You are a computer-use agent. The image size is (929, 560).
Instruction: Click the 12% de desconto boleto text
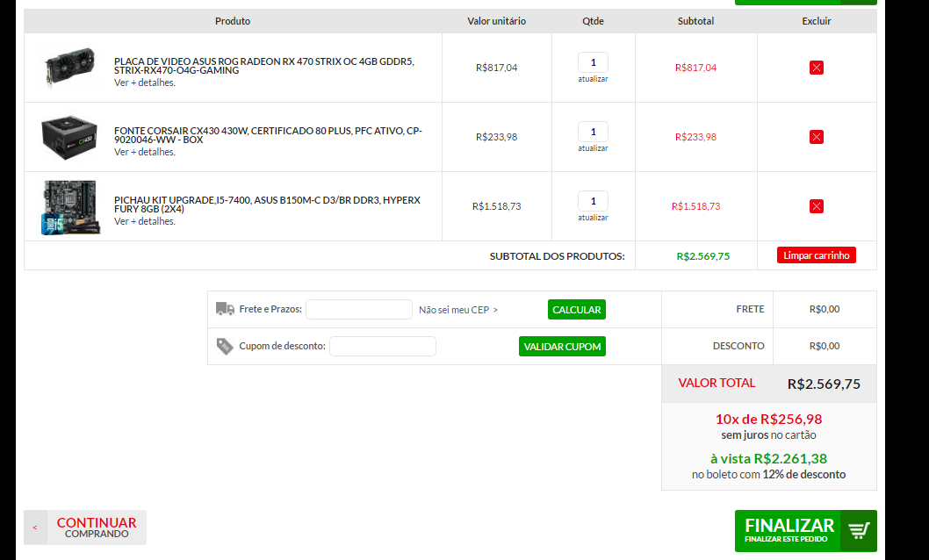click(x=804, y=474)
